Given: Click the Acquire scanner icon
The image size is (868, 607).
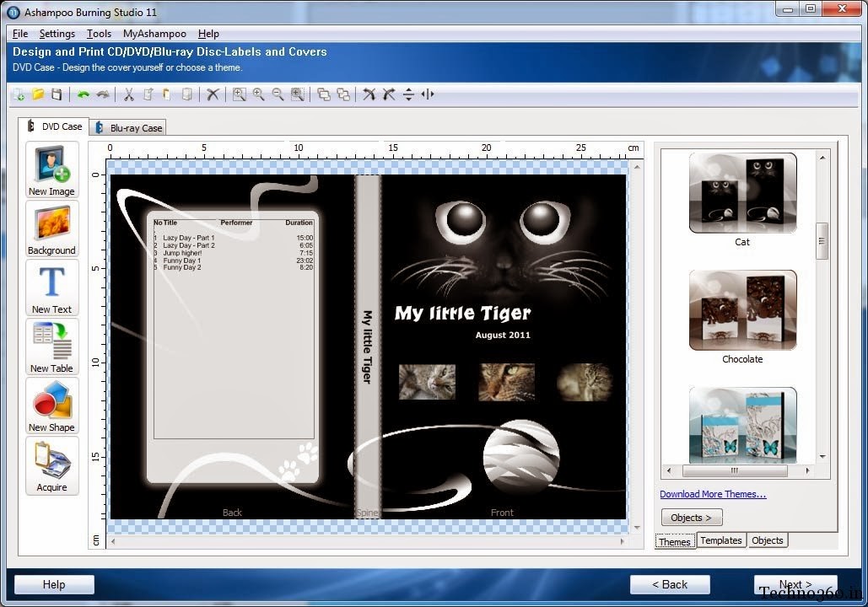Looking at the screenshot, I should coord(52,465).
